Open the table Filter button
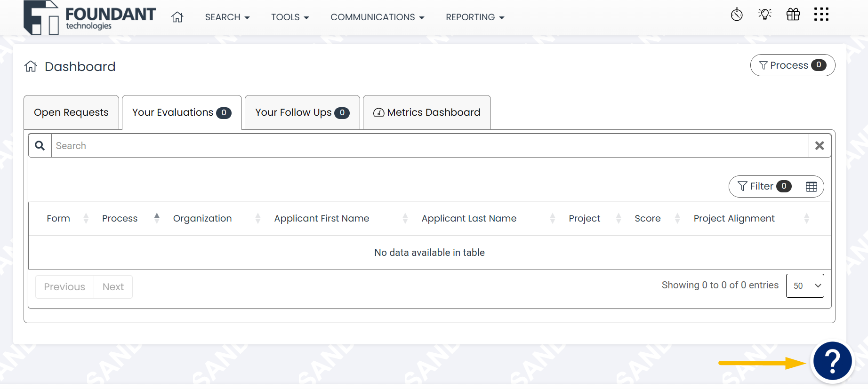The image size is (868, 389). coord(764,187)
